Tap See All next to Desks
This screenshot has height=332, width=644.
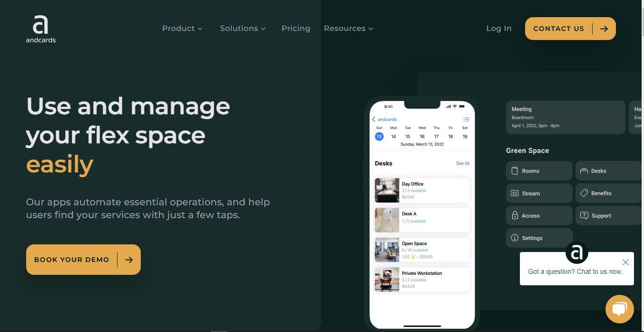point(463,163)
